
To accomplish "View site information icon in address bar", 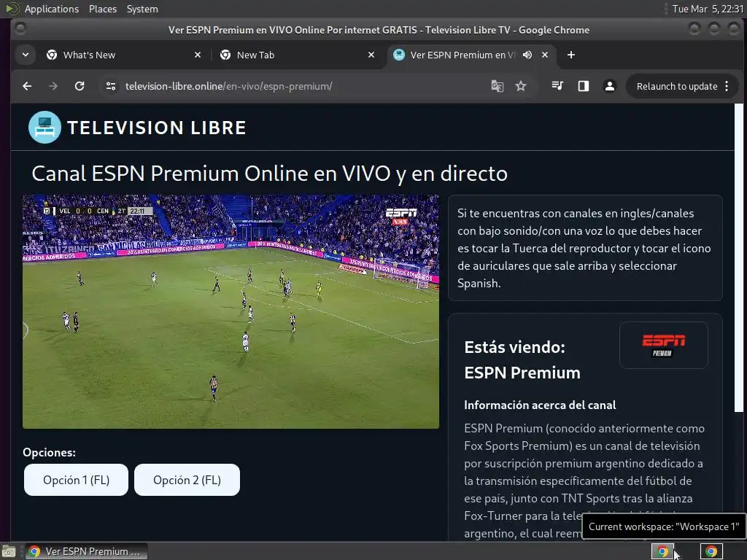I will pyautogui.click(x=111, y=86).
